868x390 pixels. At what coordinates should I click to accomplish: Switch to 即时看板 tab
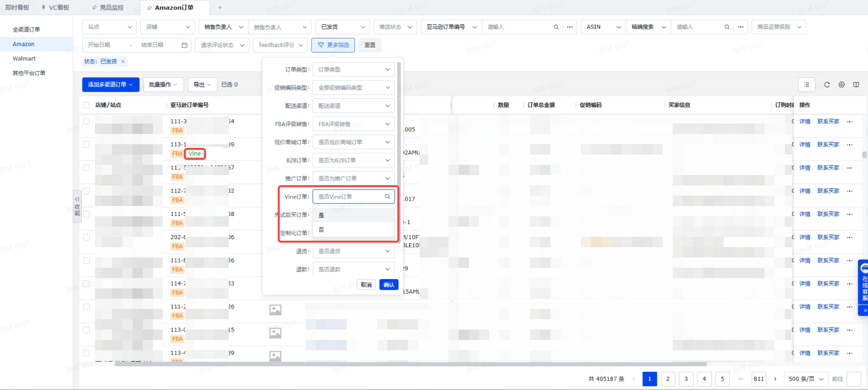(17, 8)
